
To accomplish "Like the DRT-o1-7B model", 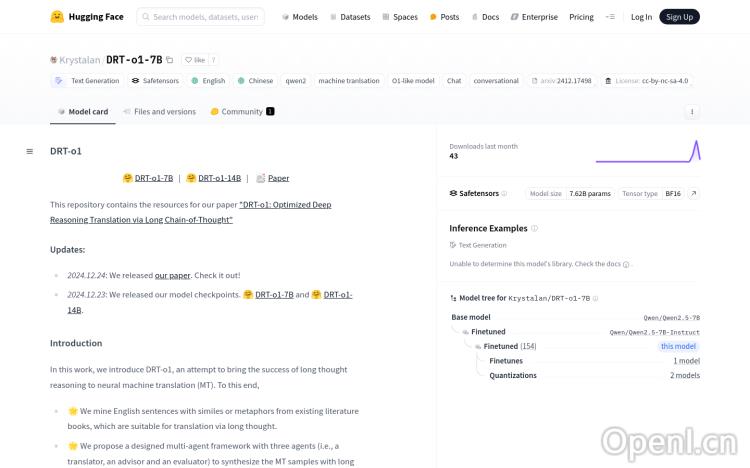I will (x=195, y=60).
